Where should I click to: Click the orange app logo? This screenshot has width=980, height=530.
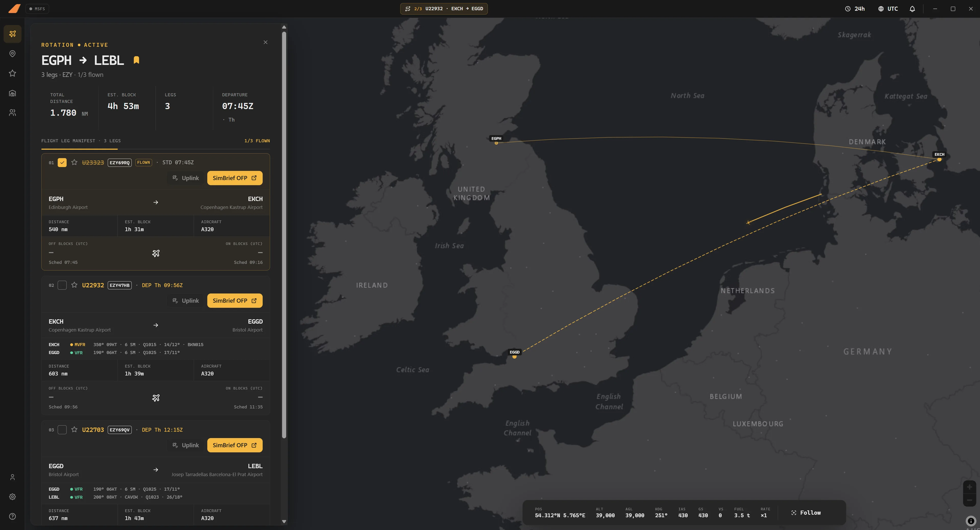pyautogui.click(x=14, y=8)
